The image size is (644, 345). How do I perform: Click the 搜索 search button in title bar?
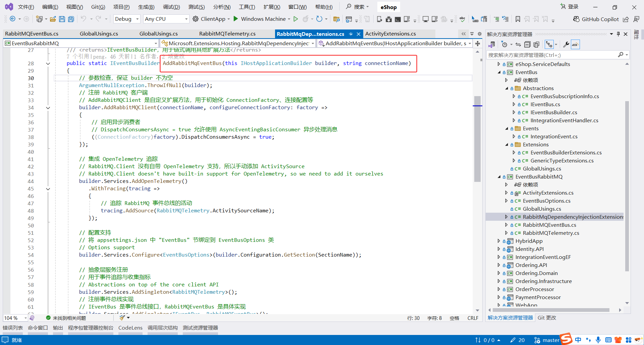point(358,7)
